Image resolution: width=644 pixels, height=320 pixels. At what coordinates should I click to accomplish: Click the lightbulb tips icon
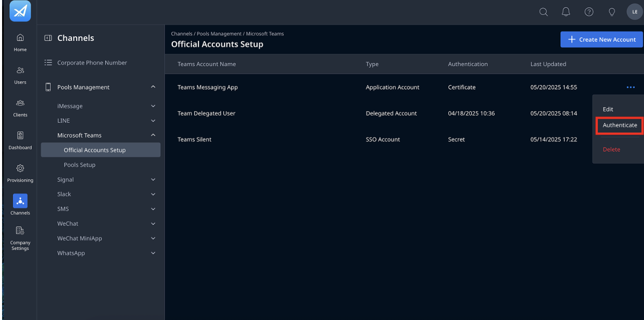click(x=612, y=12)
